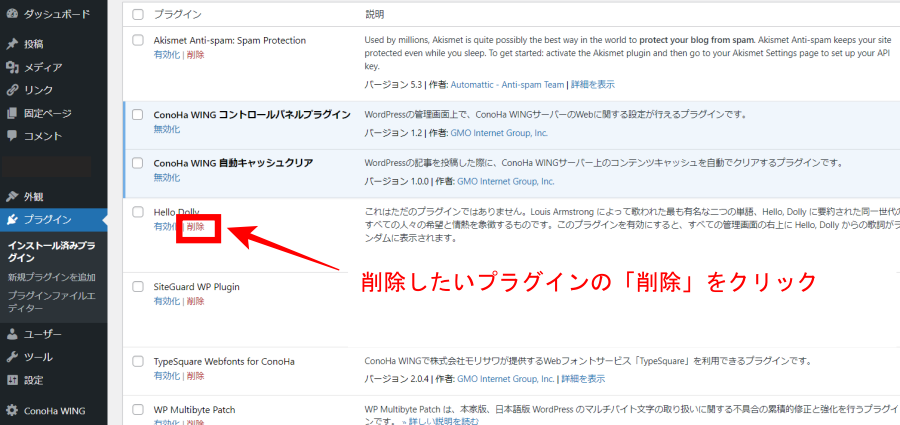900x425 pixels.
Task: Click the wrench icon beside ツール
Action: point(12,357)
